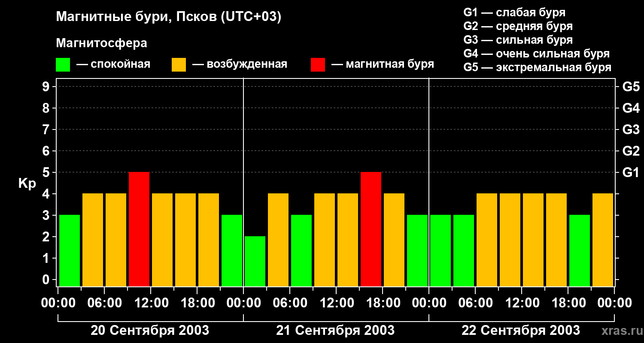Click the first green bar on 20 Сентября
Screen dimensions: 644x343
coord(70,250)
